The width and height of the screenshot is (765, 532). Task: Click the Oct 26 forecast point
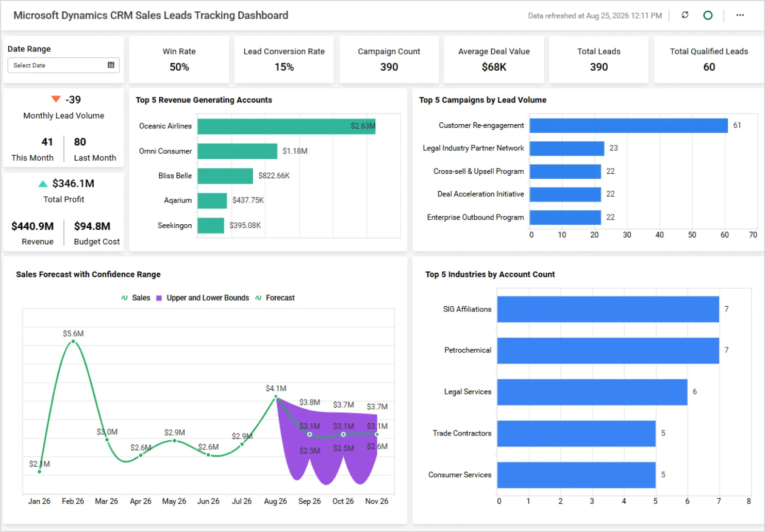(x=343, y=435)
